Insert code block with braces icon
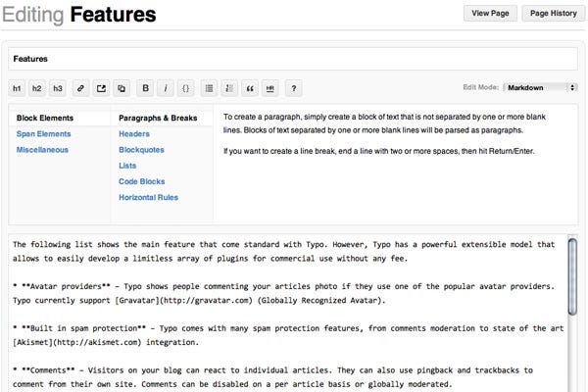This screenshot has width=588, height=392. (x=185, y=88)
